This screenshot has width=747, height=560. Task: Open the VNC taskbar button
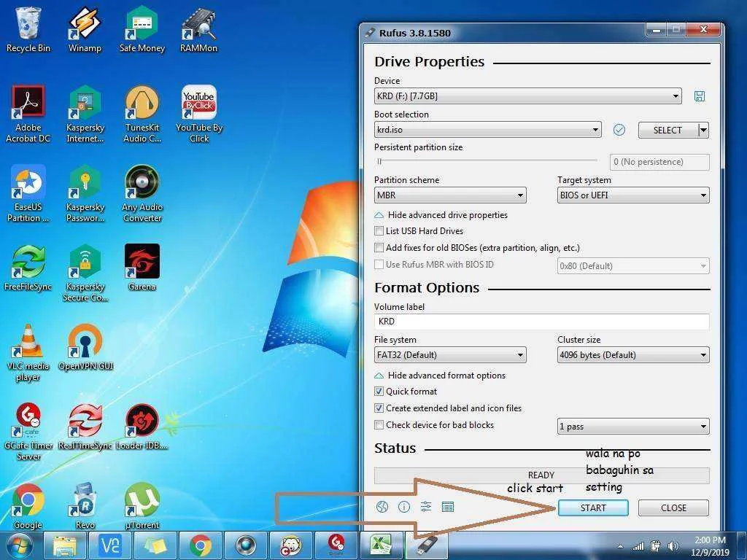click(x=111, y=545)
